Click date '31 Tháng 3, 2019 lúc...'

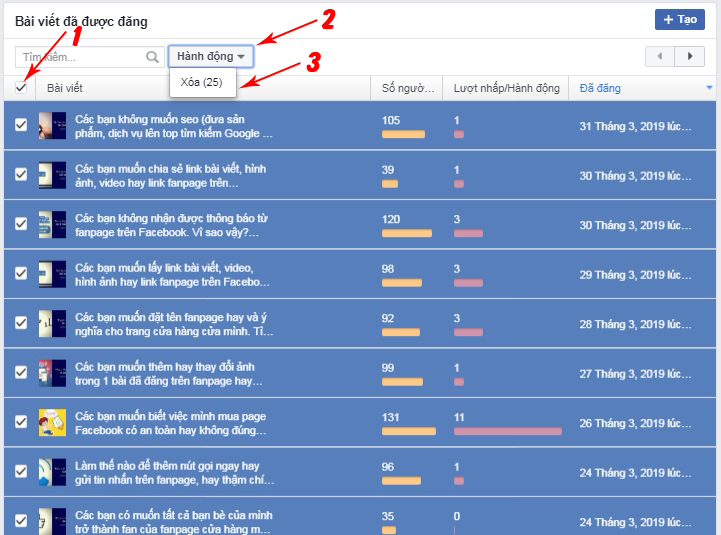coord(635,126)
